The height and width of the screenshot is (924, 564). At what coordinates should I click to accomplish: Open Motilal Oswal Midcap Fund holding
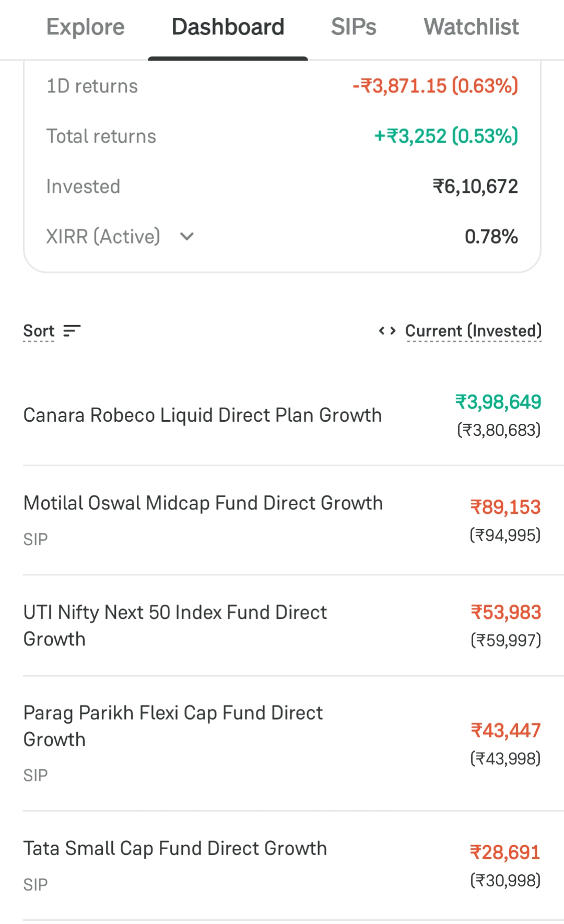(x=203, y=503)
